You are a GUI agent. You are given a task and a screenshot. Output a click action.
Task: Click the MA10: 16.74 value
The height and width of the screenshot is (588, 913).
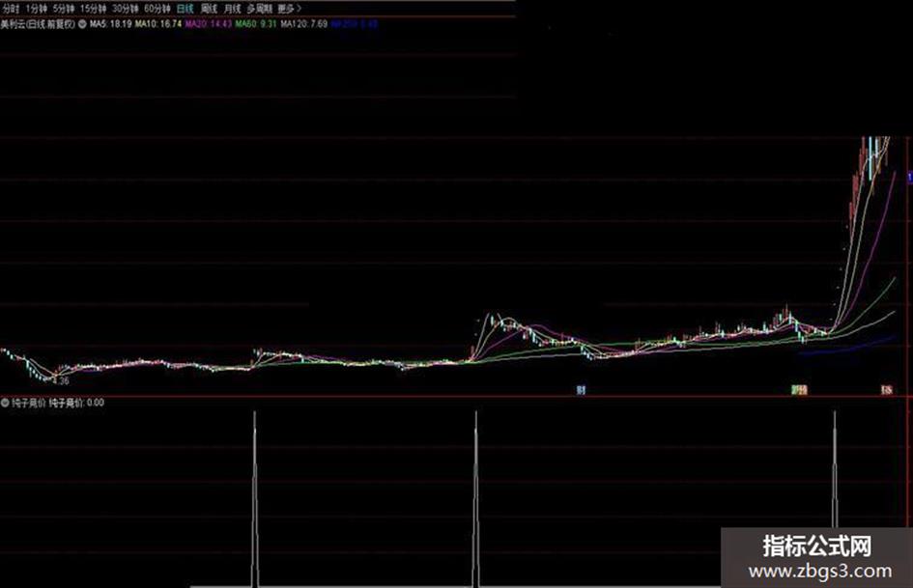[158, 24]
